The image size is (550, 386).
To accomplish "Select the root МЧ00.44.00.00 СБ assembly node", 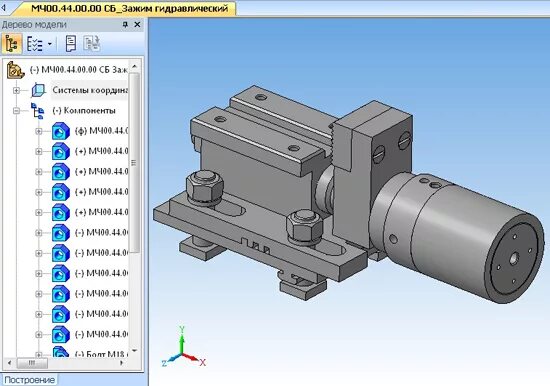I will (79, 70).
